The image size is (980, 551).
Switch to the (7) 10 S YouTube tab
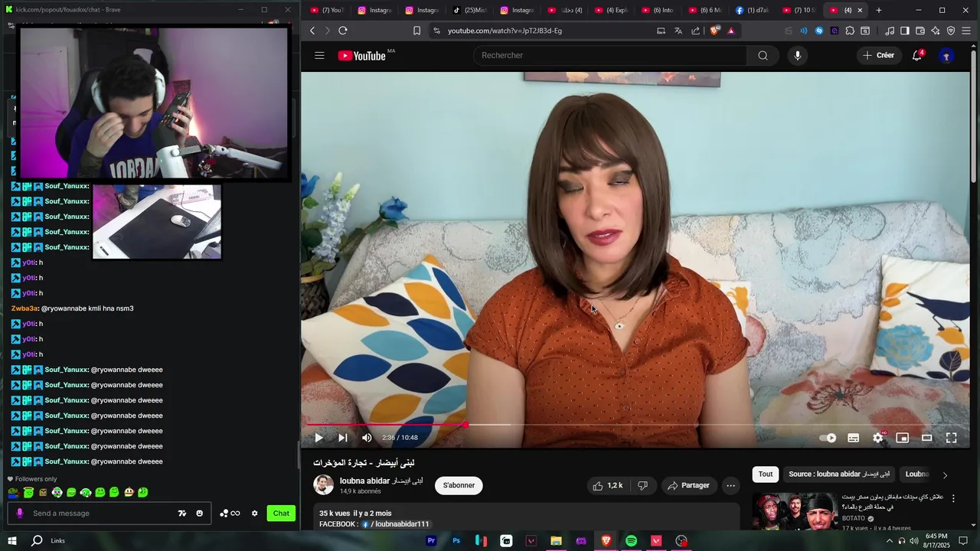(800, 10)
